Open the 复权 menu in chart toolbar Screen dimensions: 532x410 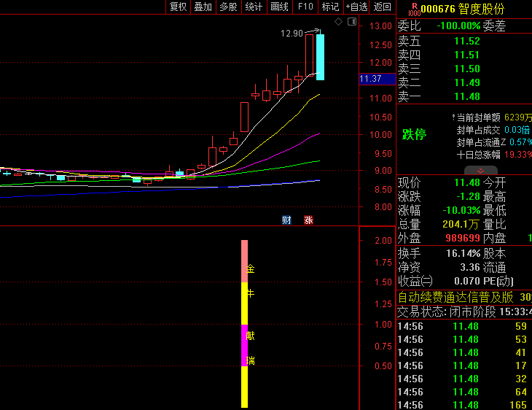point(178,7)
